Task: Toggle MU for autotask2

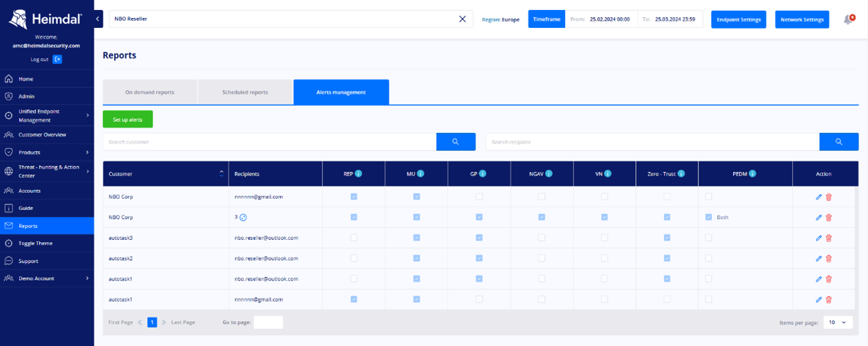Action: [417, 258]
